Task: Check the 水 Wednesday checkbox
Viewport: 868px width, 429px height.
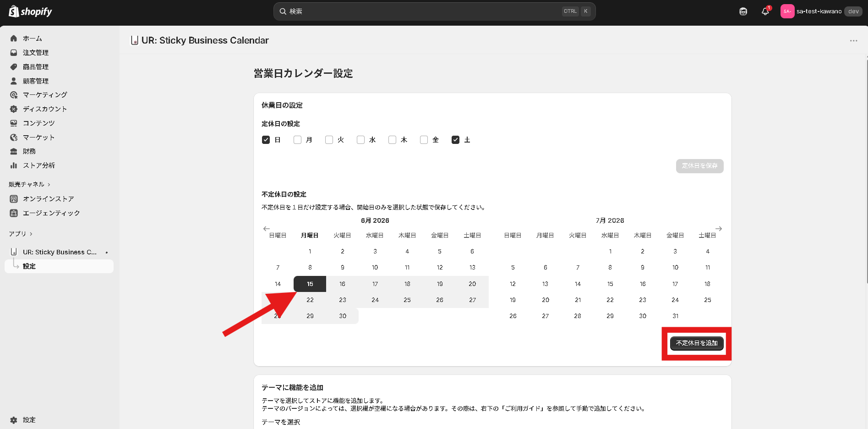Action: (x=360, y=140)
